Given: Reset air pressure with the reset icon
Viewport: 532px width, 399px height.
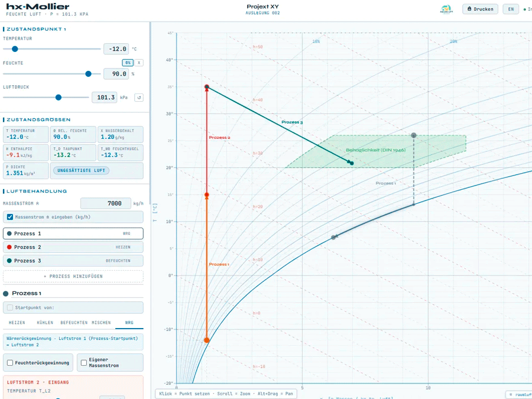Looking at the screenshot, I should pyautogui.click(x=139, y=98).
